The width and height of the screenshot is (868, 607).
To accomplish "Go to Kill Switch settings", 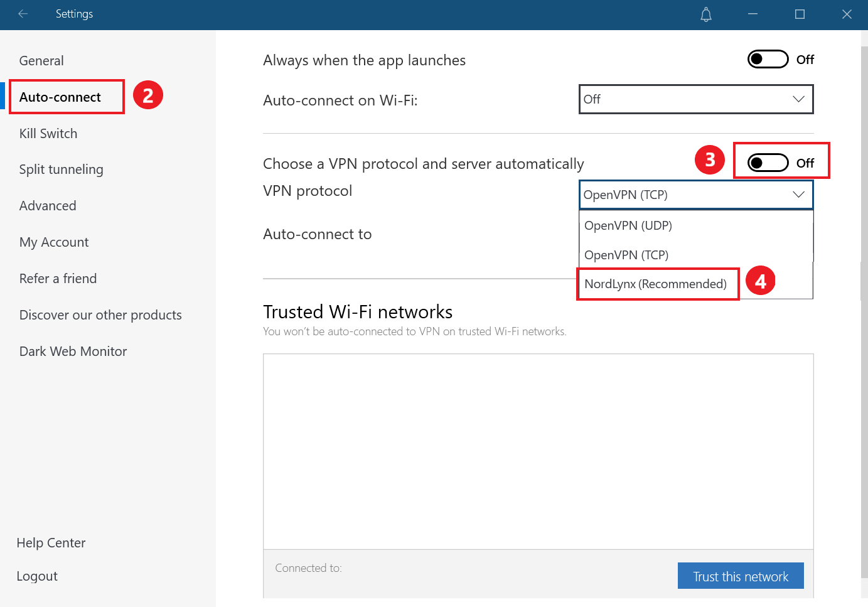I will tap(48, 134).
